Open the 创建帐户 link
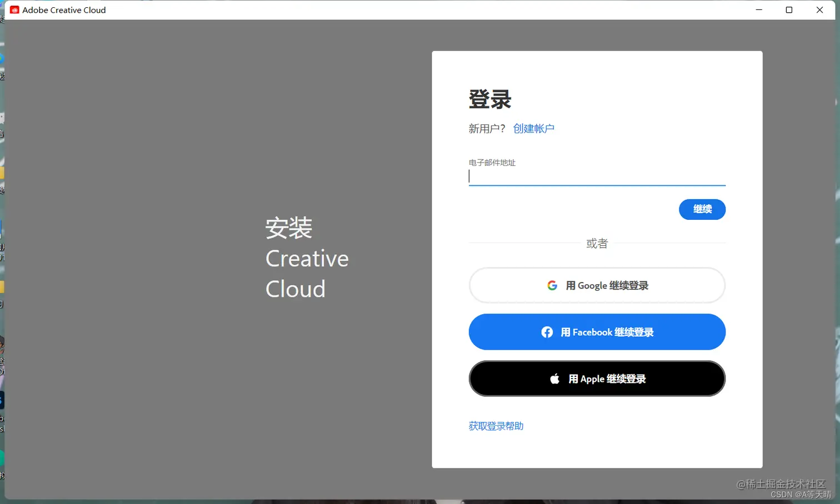Image resolution: width=840 pixels, height=504 pixels. tap(533, 129)
